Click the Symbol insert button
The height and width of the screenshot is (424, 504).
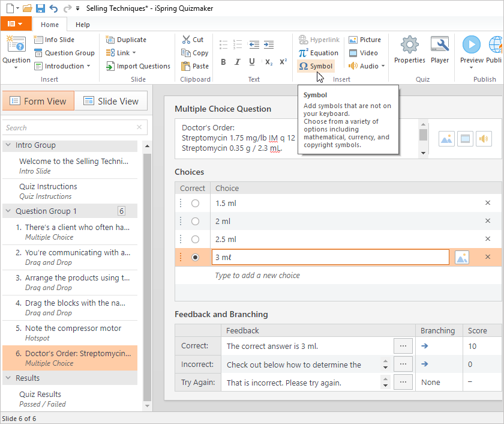click(x=316, y=66)
